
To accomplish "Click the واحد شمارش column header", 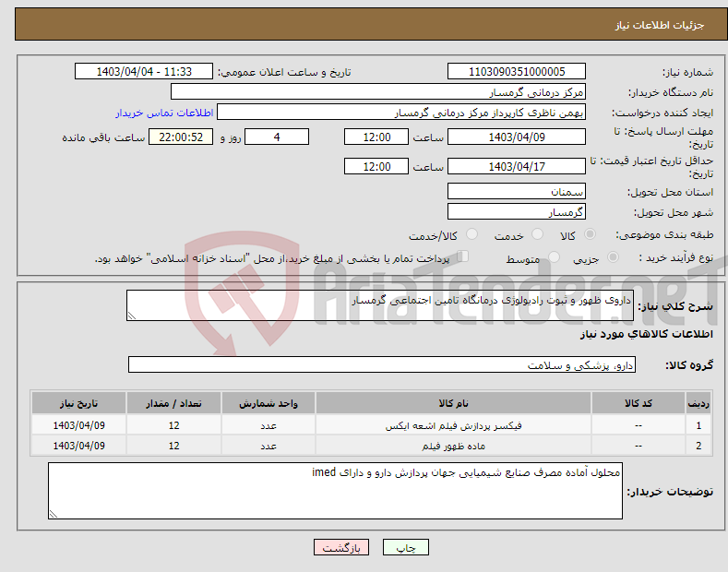I will (x=269, y=403).
